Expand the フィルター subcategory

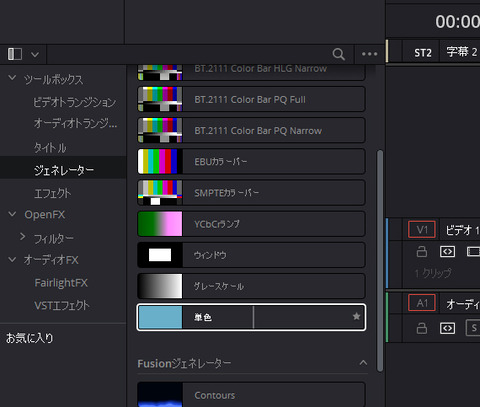tap(22, 237)
